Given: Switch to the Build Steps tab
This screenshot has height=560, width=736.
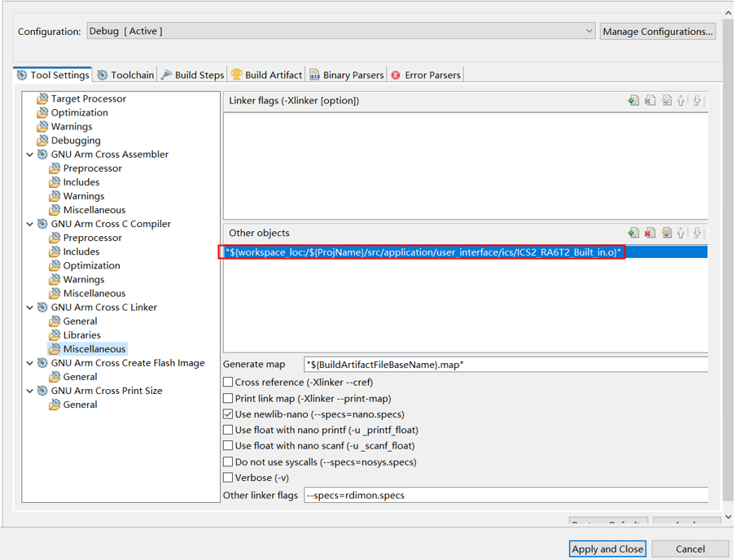Looking at the screenshot, I should tap(192, 75).
